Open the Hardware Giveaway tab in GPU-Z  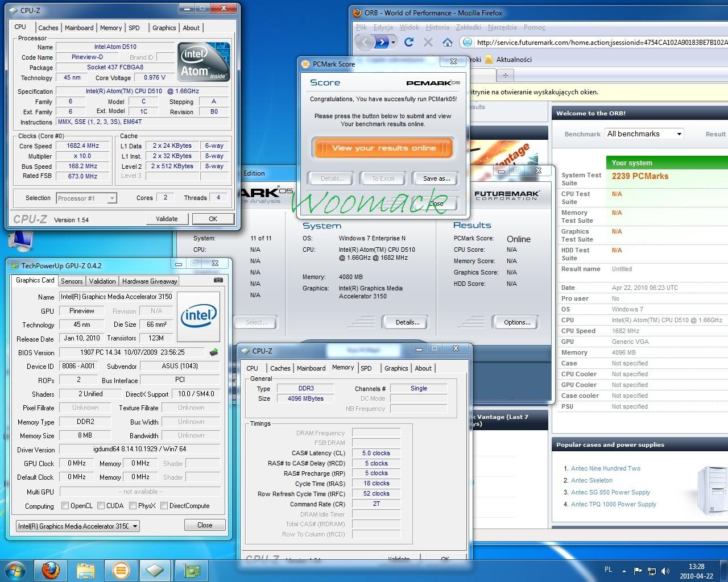pos(150,281)
